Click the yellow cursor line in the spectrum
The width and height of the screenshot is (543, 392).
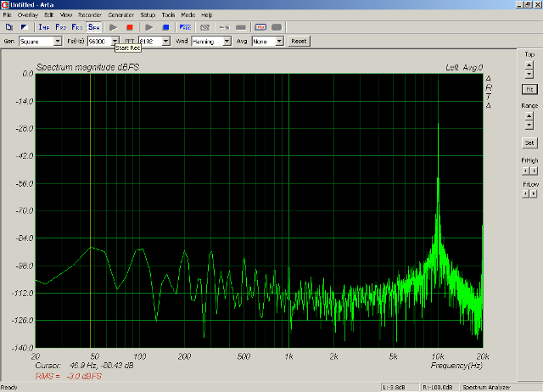click(91, 210)
